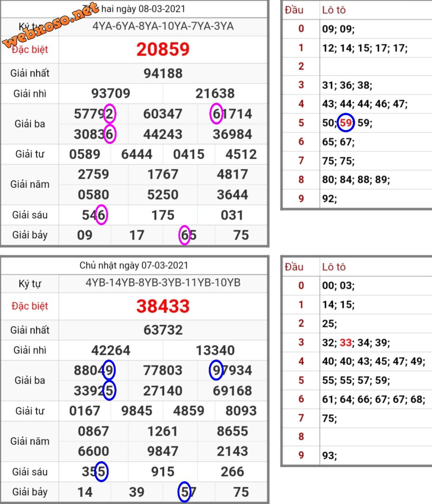The height and width of the screenshot is (504, 432).
Task: Click fifth prize number 3644
Action: click(232, 195)
